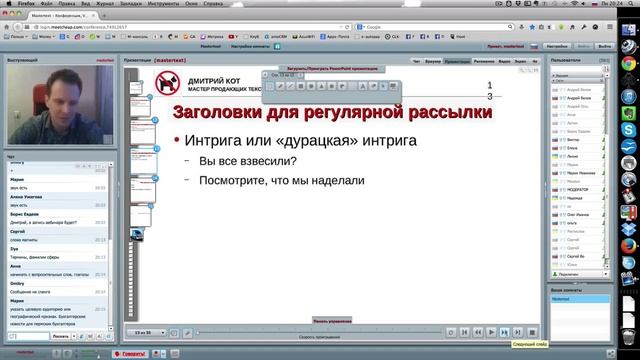Screen dimensions: 640x360
Task: Click the language flag icon in top bar
Action: click(534, 47)
